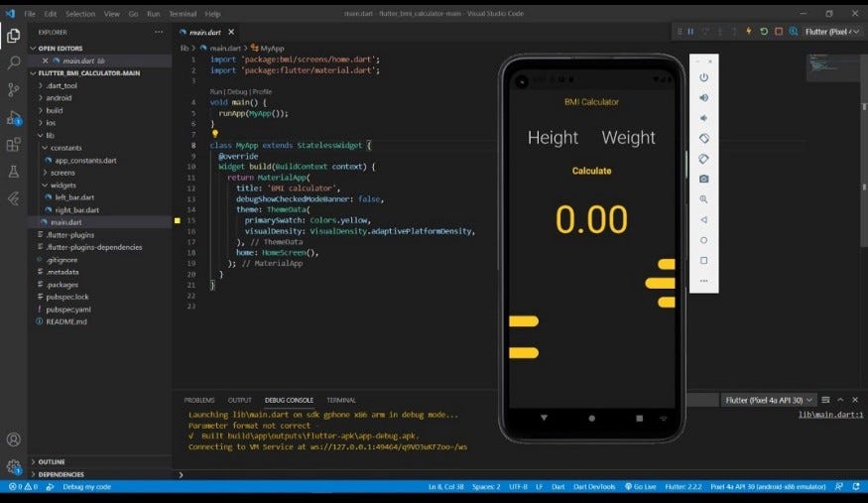Viewport: 868px width, 503px height.
Task: Open the Terminal menu
Action: (x=183, y=13)
